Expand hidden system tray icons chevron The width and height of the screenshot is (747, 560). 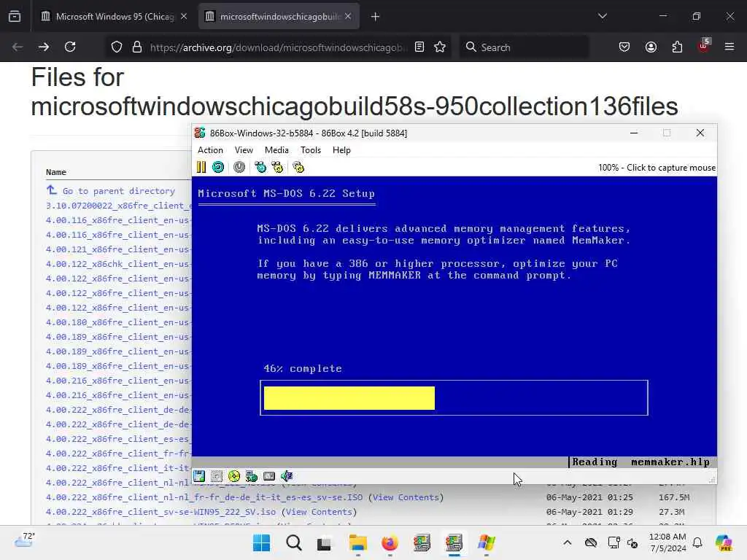coord(568,542)
